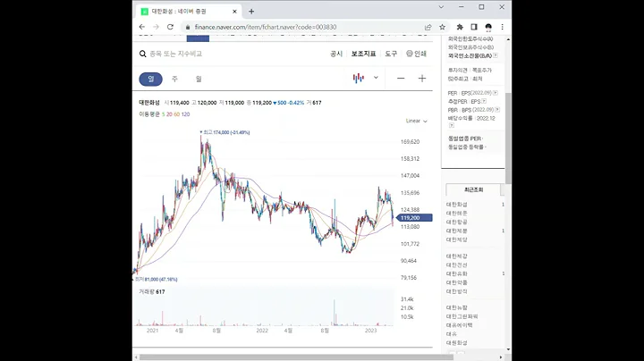The width and height of the screenshot is (644, 361).
Task: Select the 주 weekly chart tab
Action: pyautogui.click(x=174, y=79)
